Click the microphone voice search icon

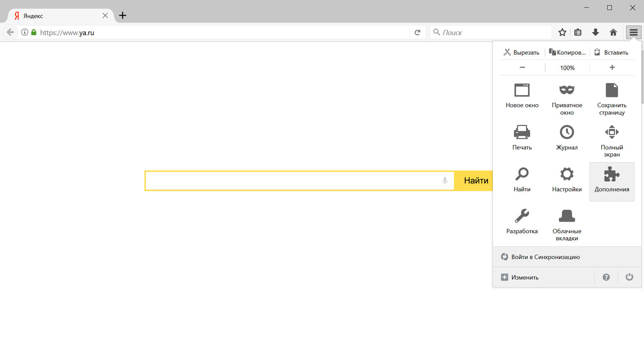pos(445,181)
